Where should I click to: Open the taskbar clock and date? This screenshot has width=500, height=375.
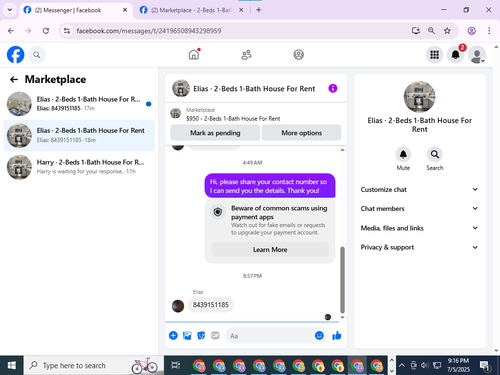click(458, 365)
